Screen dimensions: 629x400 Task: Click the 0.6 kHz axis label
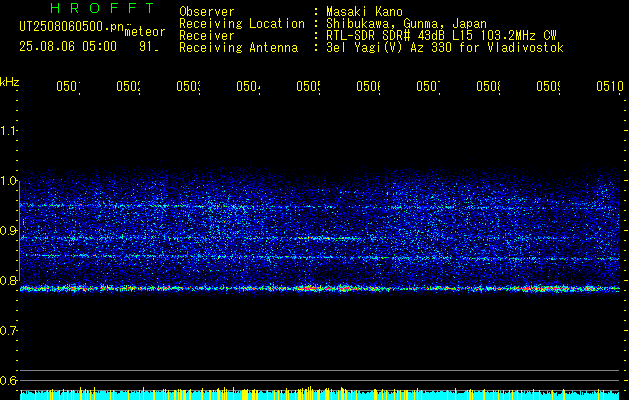point(8,380)
